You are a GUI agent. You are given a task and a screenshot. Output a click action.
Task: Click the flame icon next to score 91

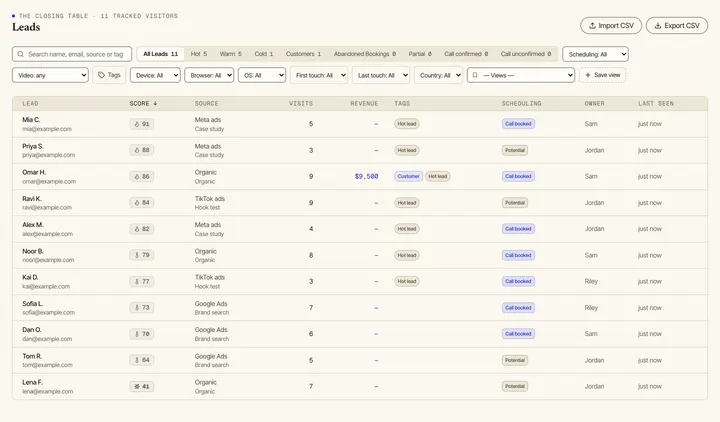137,124
